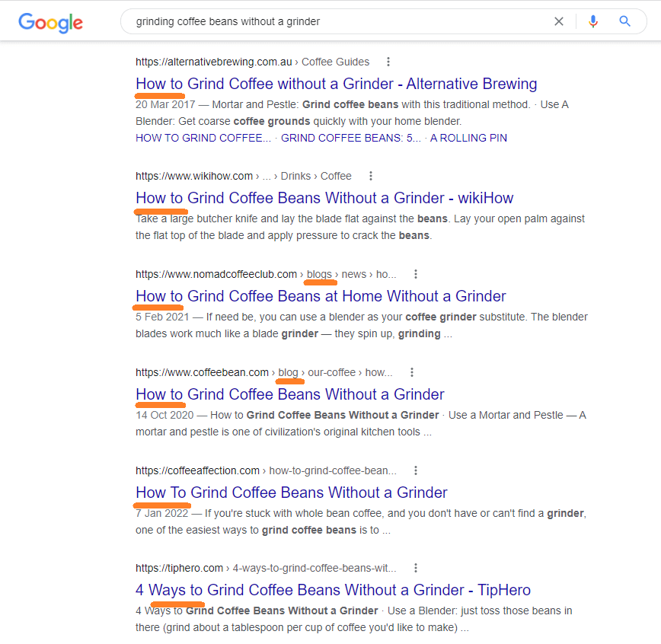Follow the 'A ROLLING PIN' sitelink

468,139
